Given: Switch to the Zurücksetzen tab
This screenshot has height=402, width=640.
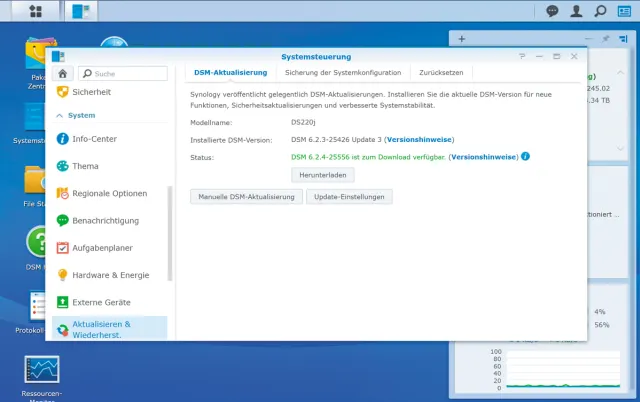Looking at the screenshot, I should pyautogui.click(x=440, y=72).
